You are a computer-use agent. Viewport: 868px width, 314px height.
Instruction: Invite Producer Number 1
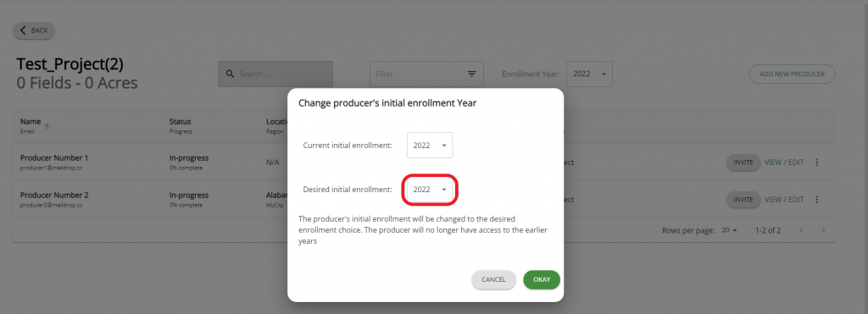pos(743,163)
